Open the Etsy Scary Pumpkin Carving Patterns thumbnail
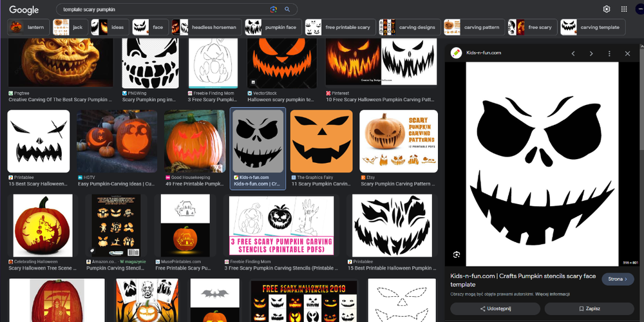 click(399, 141)
